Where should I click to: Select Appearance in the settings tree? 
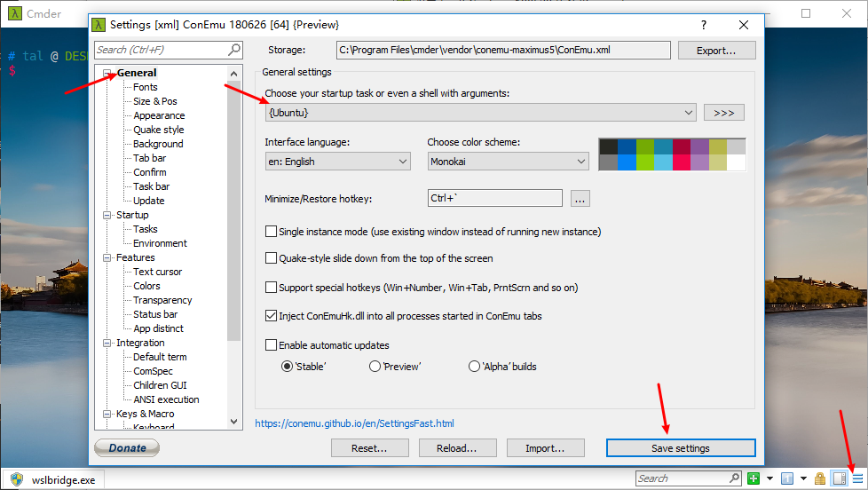pos(159,115)
